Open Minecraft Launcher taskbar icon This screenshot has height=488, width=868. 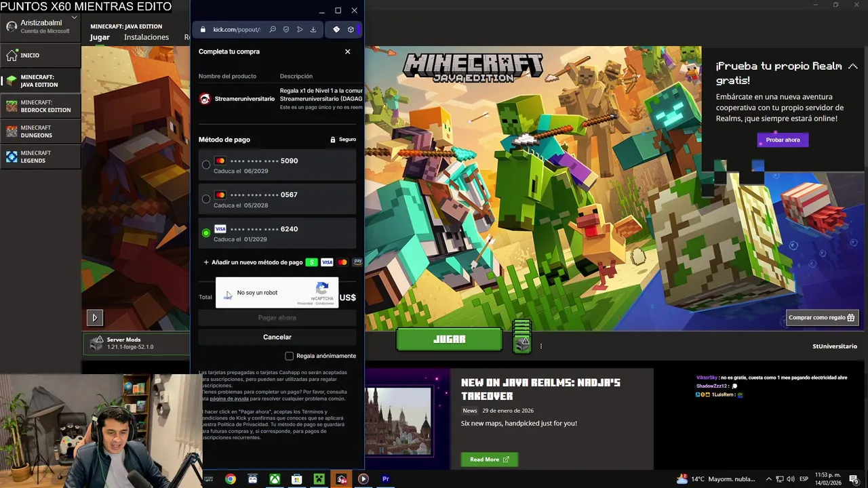319,479
